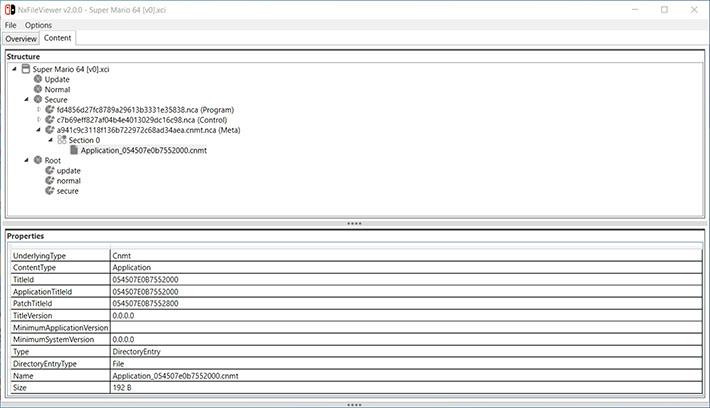Viewport: 710px width, 408px height.
Task: Minimize the NxFileViewer window
Action: [x=635, y=10]
